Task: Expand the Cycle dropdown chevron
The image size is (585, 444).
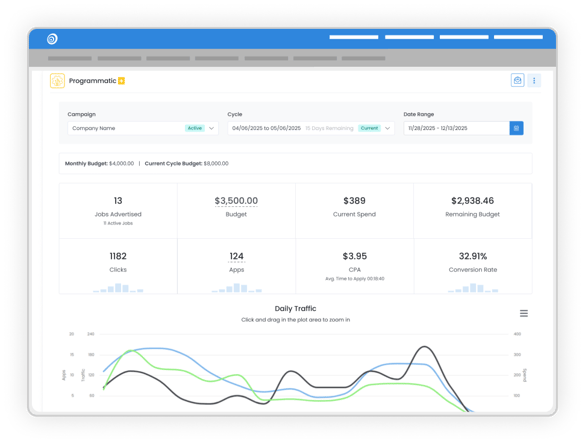Action: (x=388, y=128)
